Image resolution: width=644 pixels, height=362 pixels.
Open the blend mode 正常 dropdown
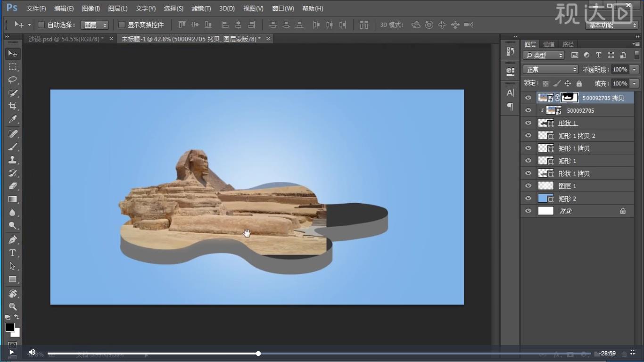550,69
